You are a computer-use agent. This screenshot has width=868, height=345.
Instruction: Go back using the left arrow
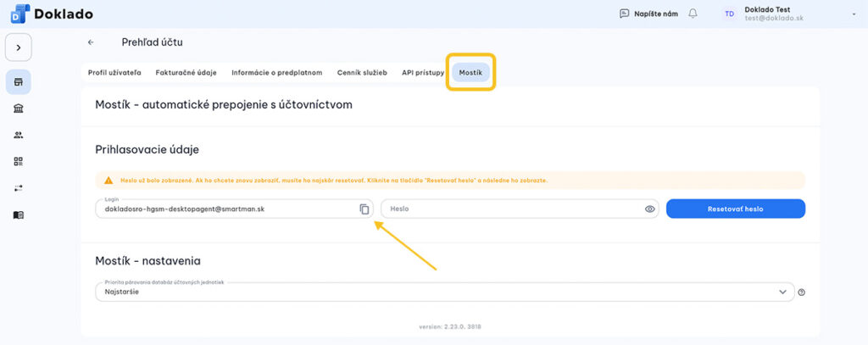(91, 42)
